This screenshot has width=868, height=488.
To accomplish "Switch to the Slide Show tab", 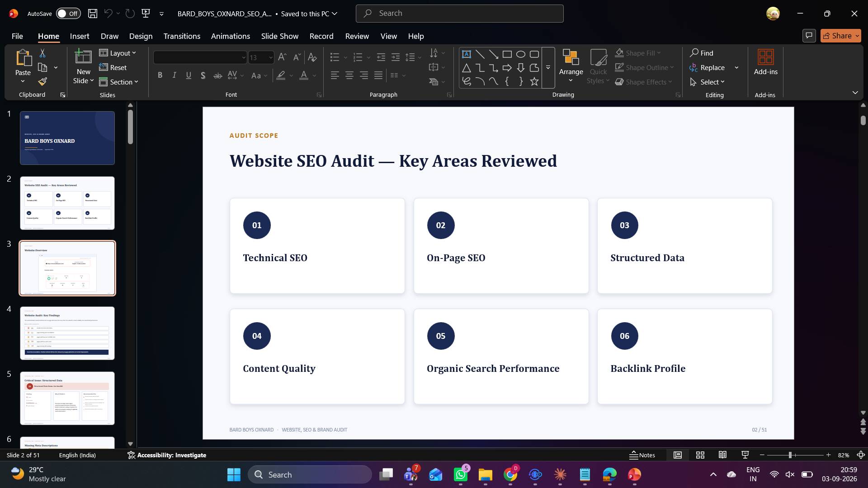I will [280, 36].
